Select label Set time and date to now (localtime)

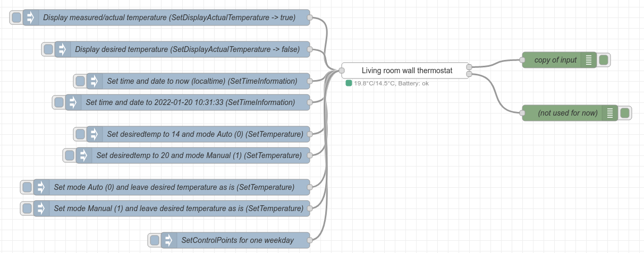point(202,81)
